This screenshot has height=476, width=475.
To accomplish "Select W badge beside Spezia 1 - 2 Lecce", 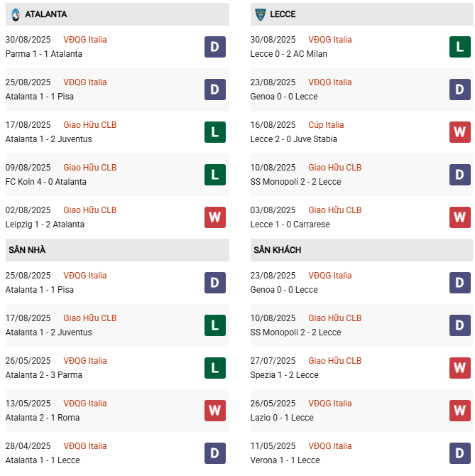I will [x=459, y=368].
